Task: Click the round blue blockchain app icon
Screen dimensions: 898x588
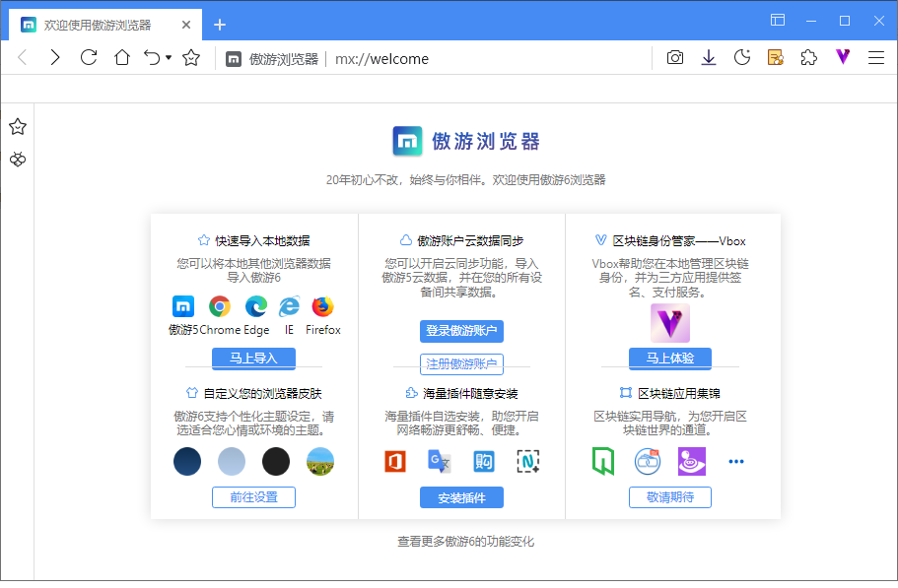Action: (x=648, y=462)
